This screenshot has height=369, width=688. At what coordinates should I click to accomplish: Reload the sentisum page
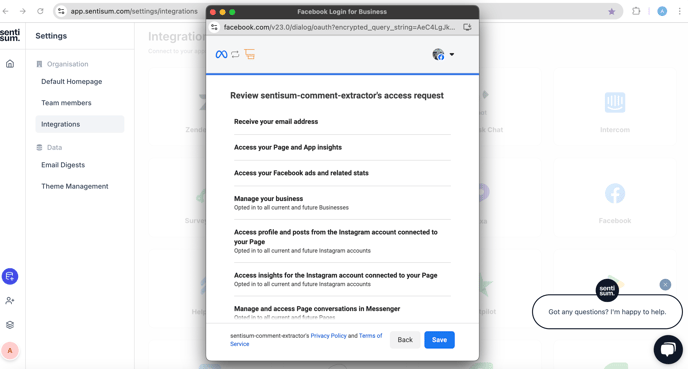point(40,11)
